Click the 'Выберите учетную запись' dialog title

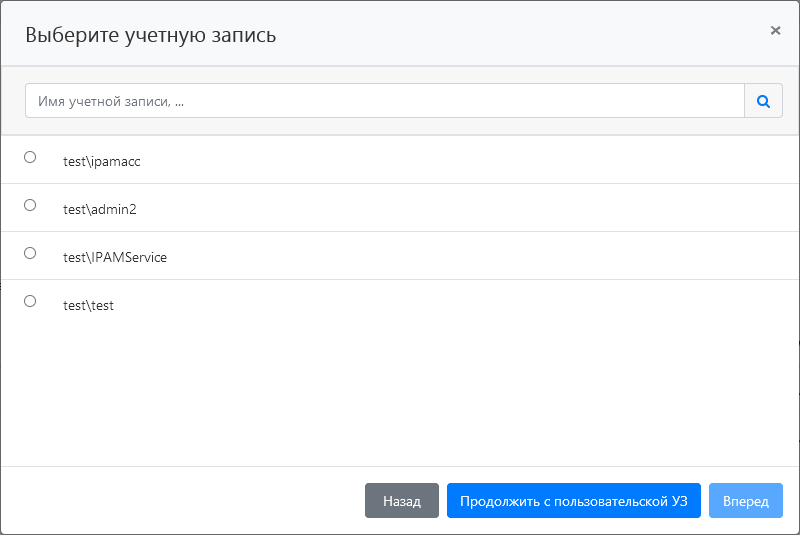[x=150, y=35]
